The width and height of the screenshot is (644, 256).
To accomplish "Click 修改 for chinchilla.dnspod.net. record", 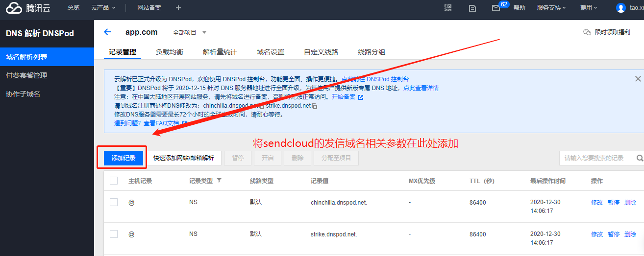I will click(x=597, y=202).
